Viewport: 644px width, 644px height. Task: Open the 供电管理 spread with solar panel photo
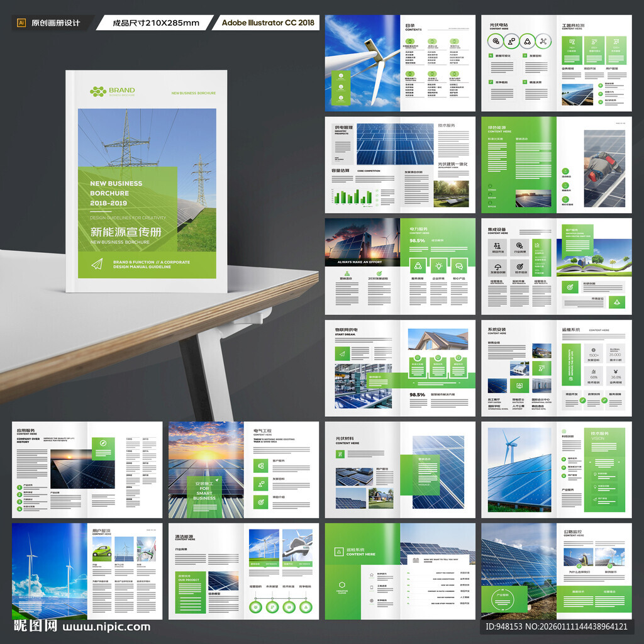pos(400,165)
